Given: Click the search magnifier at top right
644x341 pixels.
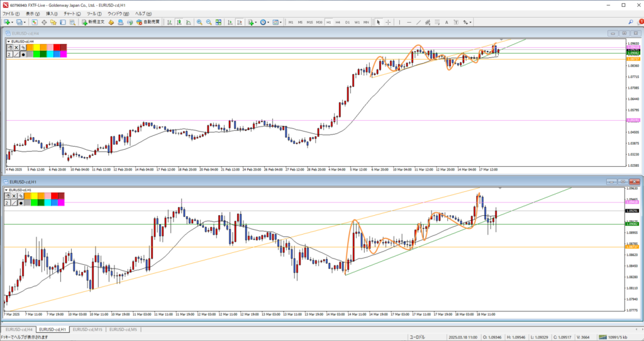Looking at the screenshot, I should coord(631,21).
